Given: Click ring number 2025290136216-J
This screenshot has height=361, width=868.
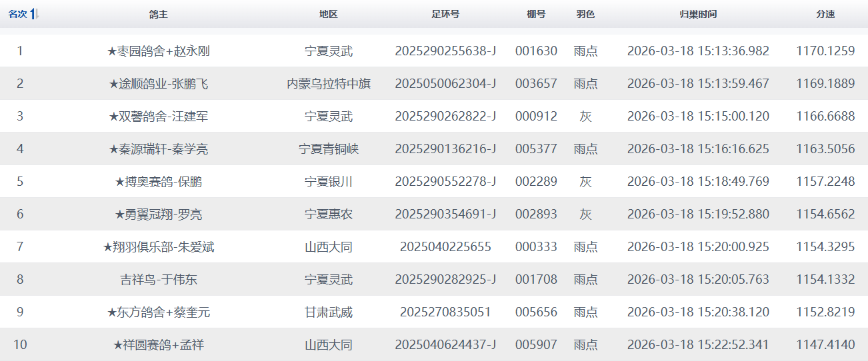Looking at the screenshot, I should (445, 149).
